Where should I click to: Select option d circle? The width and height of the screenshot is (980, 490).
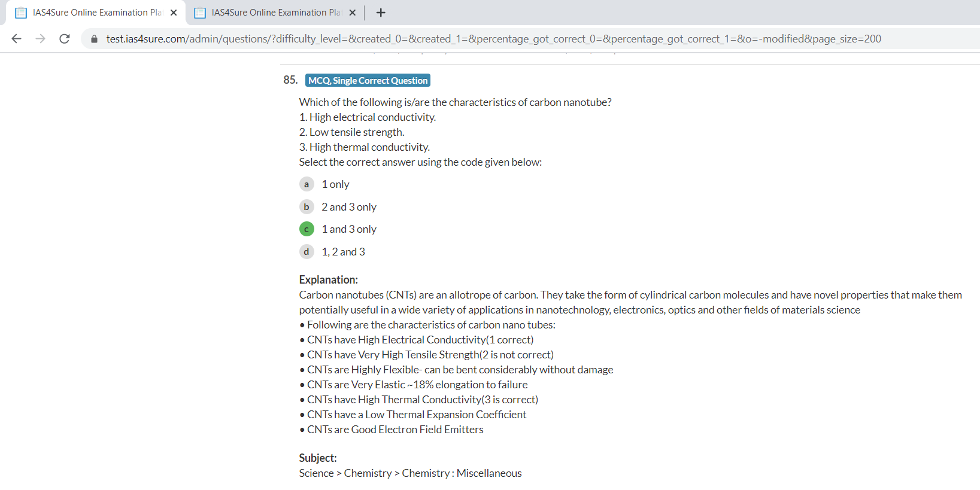pos(307,252)
